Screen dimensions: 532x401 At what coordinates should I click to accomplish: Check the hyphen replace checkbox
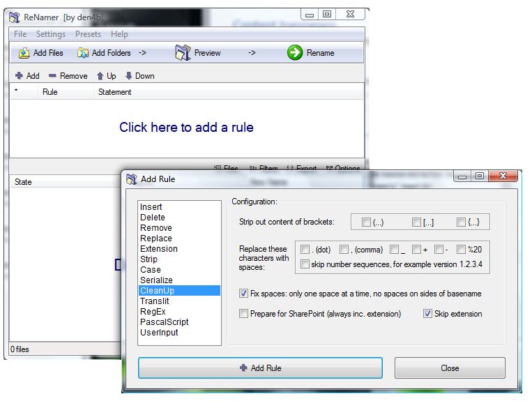click(x=439, y=250)
